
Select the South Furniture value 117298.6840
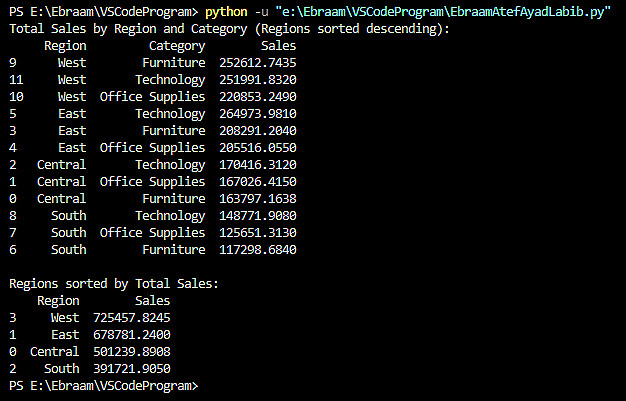point(257,249)
